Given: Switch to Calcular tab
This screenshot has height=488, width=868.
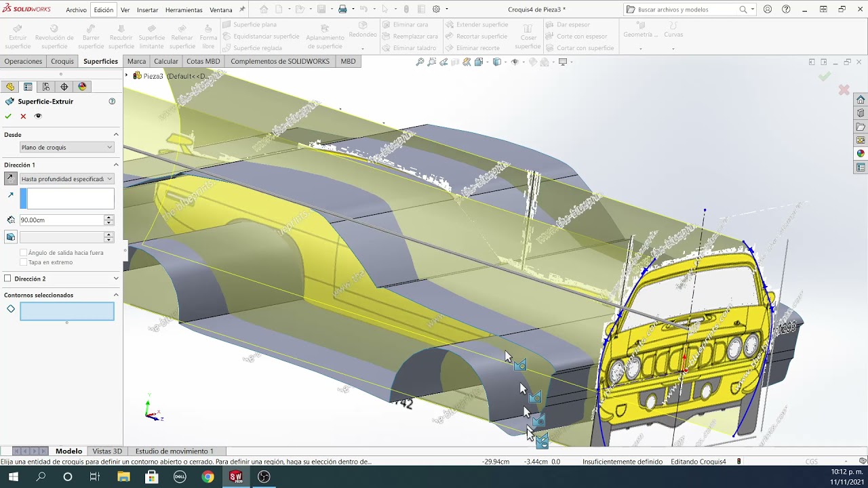Looking at the screenshot, I should click(166, 61).
